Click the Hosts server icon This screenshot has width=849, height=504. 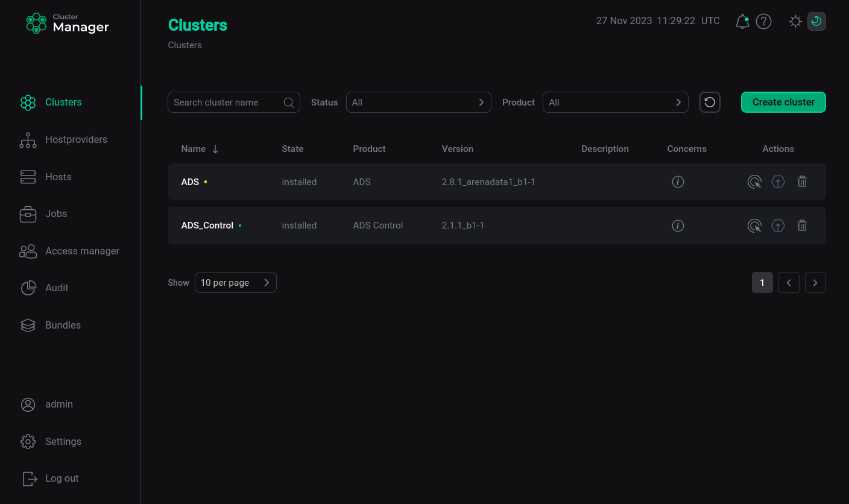pos(28,177)
